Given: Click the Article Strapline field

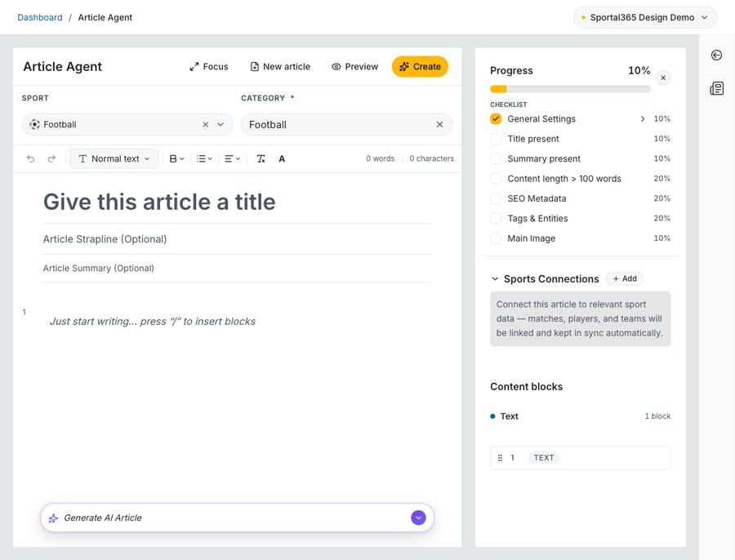Looking at the screenshot, I should coord(237,239).
